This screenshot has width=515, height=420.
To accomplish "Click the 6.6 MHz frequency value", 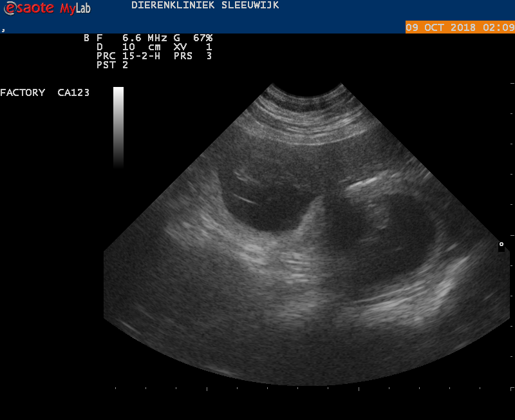I will pyautogui.click(x=144, y=38).
